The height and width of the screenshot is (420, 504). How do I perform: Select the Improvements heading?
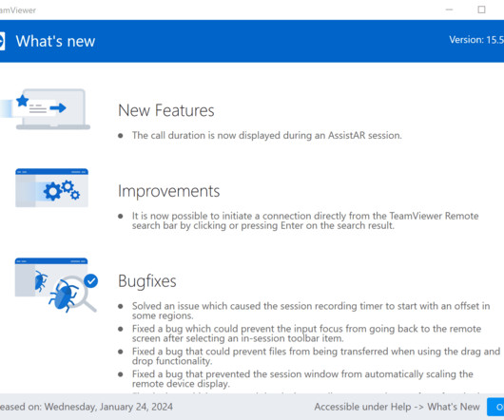[x=168, y=191]
